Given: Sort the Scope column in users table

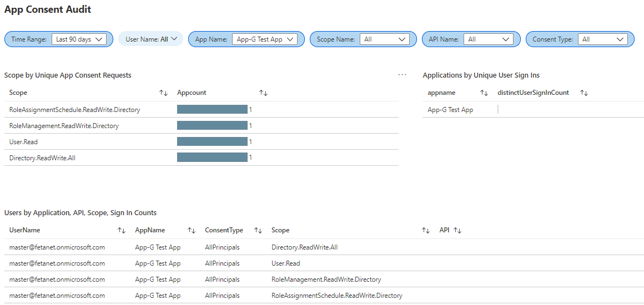Looking at the screenshot, I should (x=426, y=230).
